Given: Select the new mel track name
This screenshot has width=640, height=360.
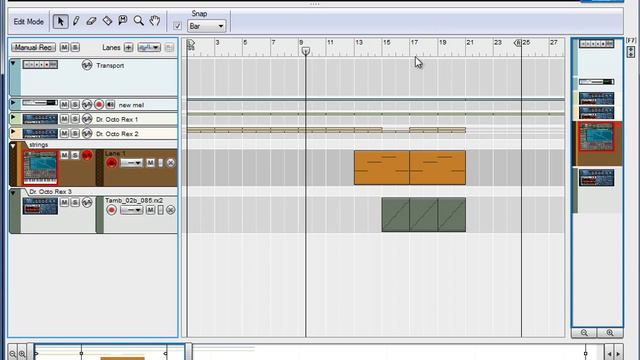Looking at the screenshot, I should click(x=131, y=105).
